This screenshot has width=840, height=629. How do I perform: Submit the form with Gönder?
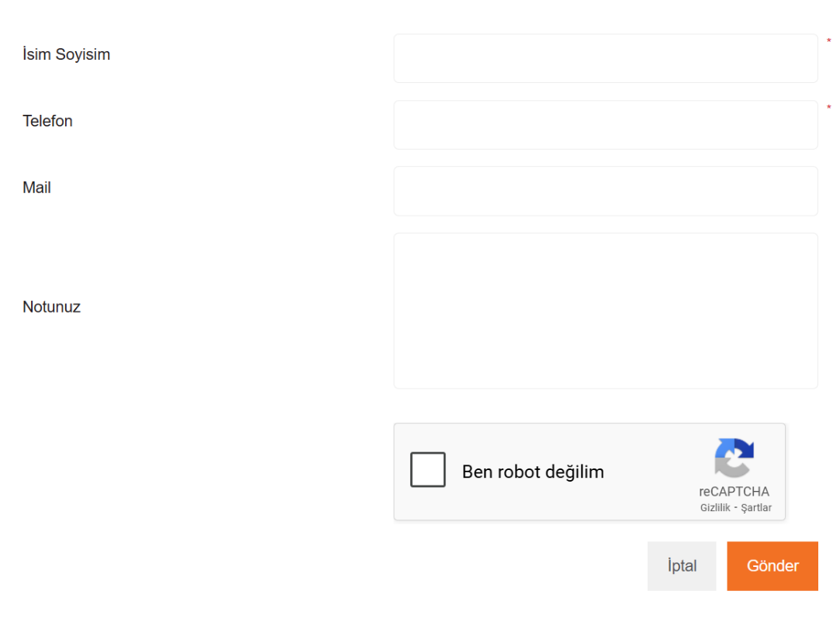pos(773,565)
